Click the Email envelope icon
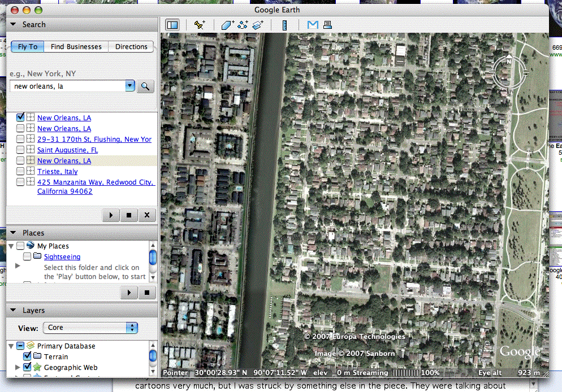The height and width of the screenshot is (392, 562). pyautogui.click(x=313, y=25)
